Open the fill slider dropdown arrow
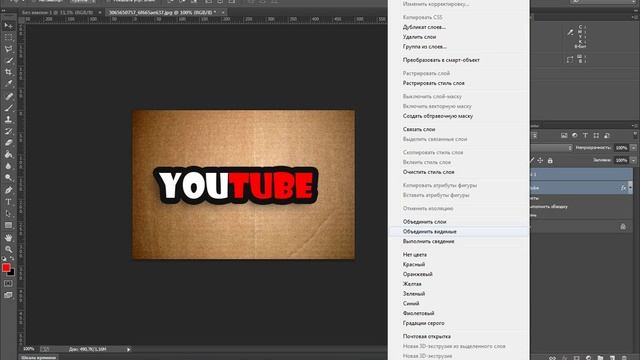The height and width of the screenshot is (360, 640). coord(633,160)
